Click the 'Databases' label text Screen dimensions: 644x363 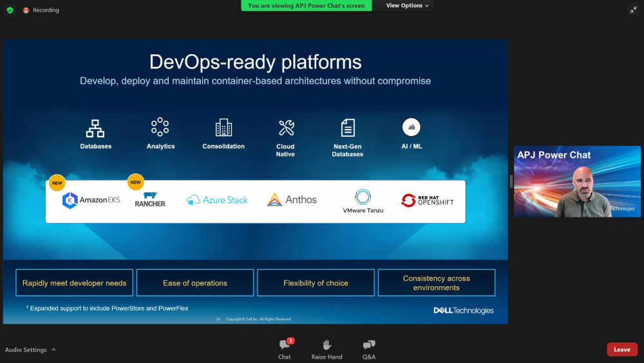tap(96, 146)
